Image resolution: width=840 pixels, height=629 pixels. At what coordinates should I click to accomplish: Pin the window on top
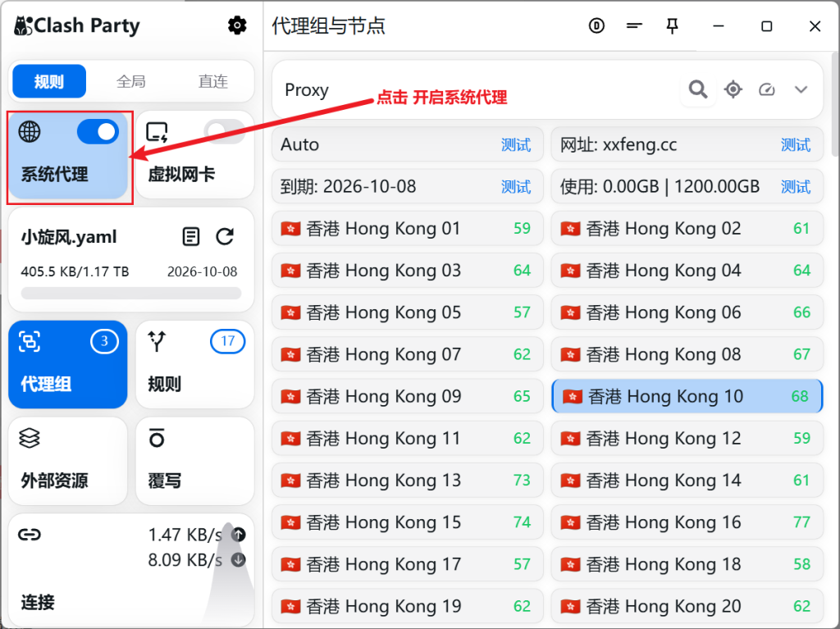point(673,26)
